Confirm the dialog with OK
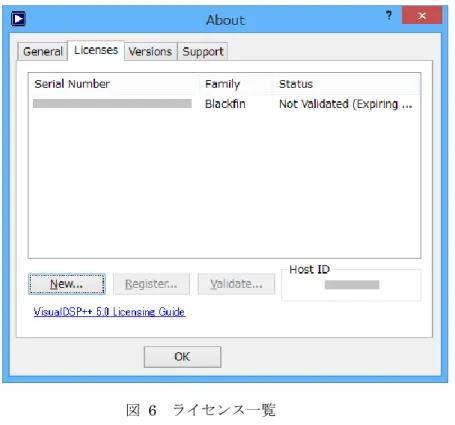The height and width of the screenshot is (425, 455). click(182, 357)
